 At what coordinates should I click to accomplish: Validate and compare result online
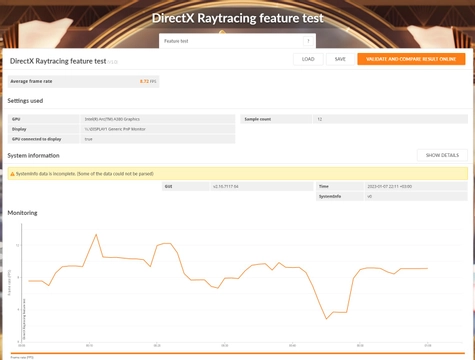tap(411, 59)
